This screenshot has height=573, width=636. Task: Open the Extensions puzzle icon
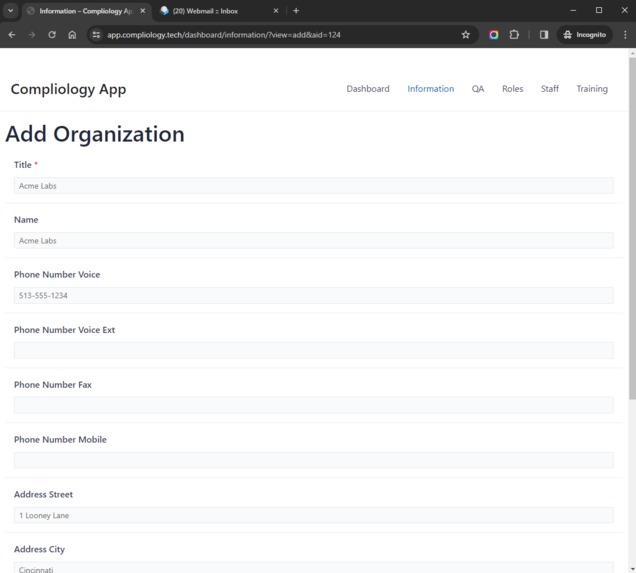[x=514, y=35]
